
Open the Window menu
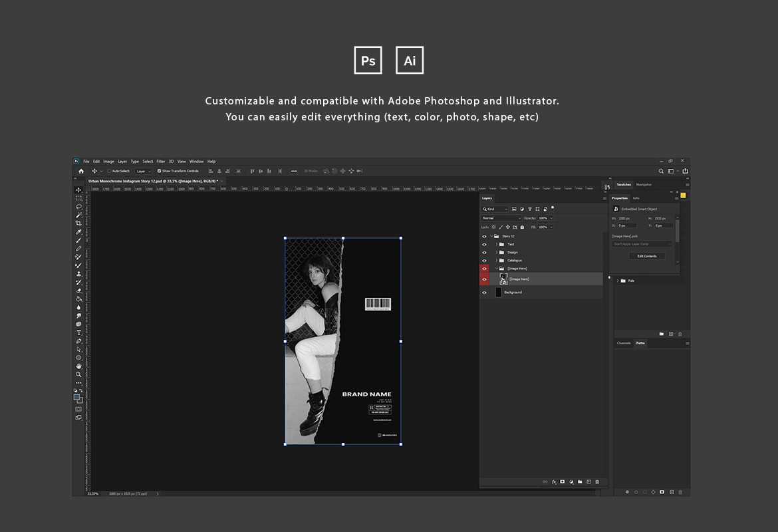pyautogui.click(x=196, y=162)
